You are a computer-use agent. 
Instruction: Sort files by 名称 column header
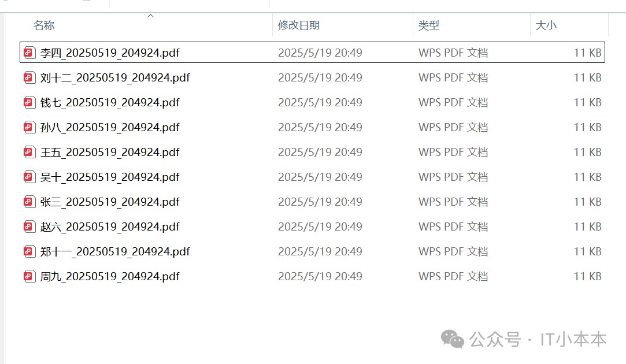coord(44,25)
